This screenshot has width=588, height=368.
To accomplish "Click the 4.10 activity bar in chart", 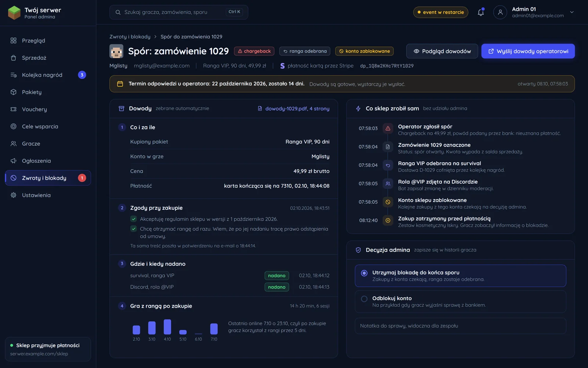I will (x=167, y=327).
